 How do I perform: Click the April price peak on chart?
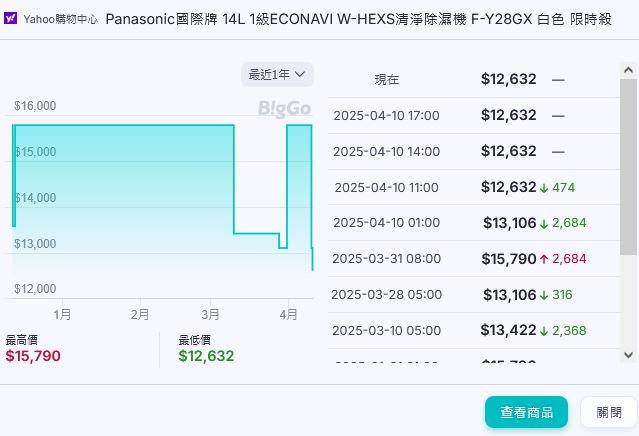tap(299, 127)
